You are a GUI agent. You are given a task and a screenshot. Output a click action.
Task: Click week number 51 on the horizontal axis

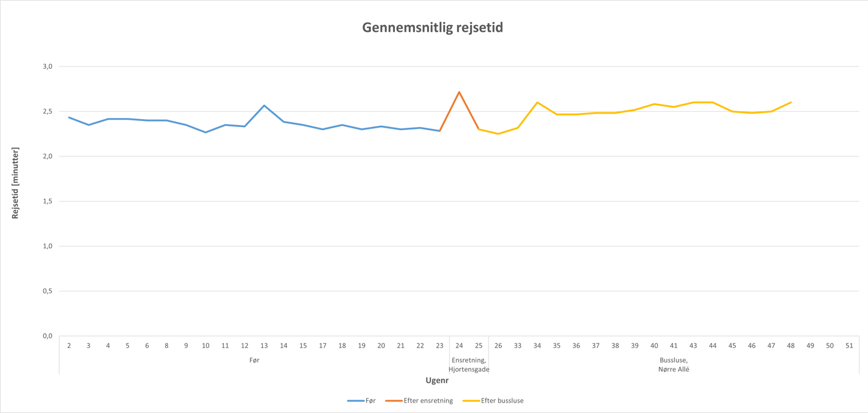click(x=849, y=346)
